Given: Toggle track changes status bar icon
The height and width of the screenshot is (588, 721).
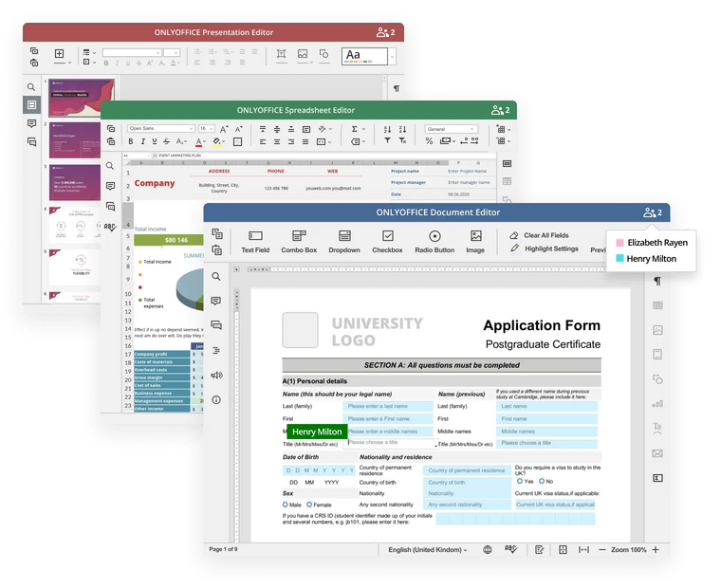Looking at the screenshot, I should coord(540,549).
